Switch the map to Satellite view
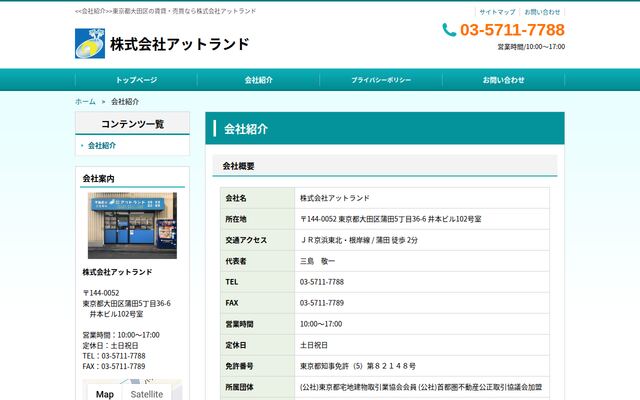 [x=147, y=394]
